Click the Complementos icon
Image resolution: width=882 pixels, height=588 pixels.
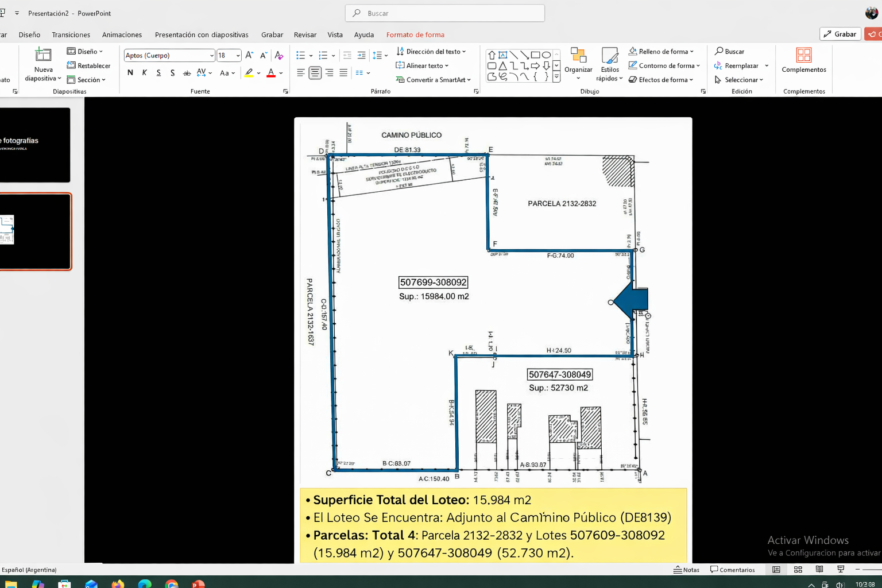803,56
